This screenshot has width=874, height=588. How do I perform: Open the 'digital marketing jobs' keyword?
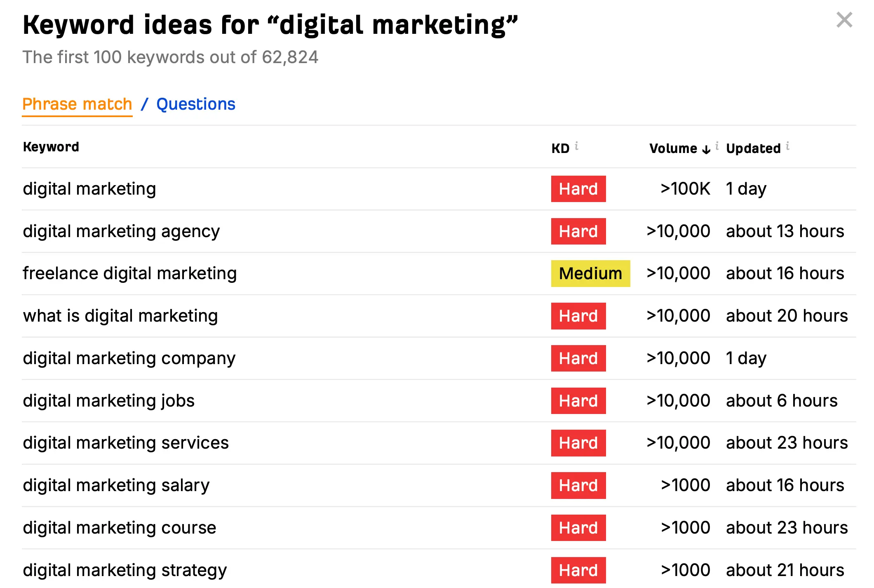point(108,401)
